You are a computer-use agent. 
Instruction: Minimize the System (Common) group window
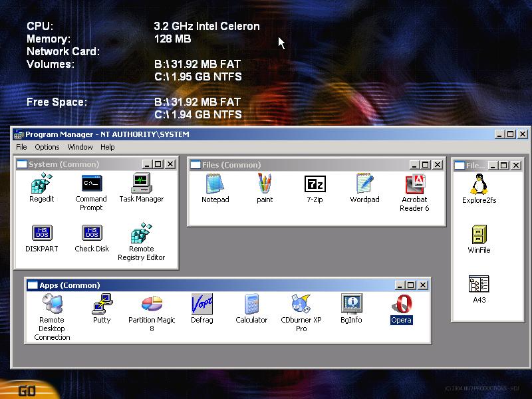tap(147, 164)
